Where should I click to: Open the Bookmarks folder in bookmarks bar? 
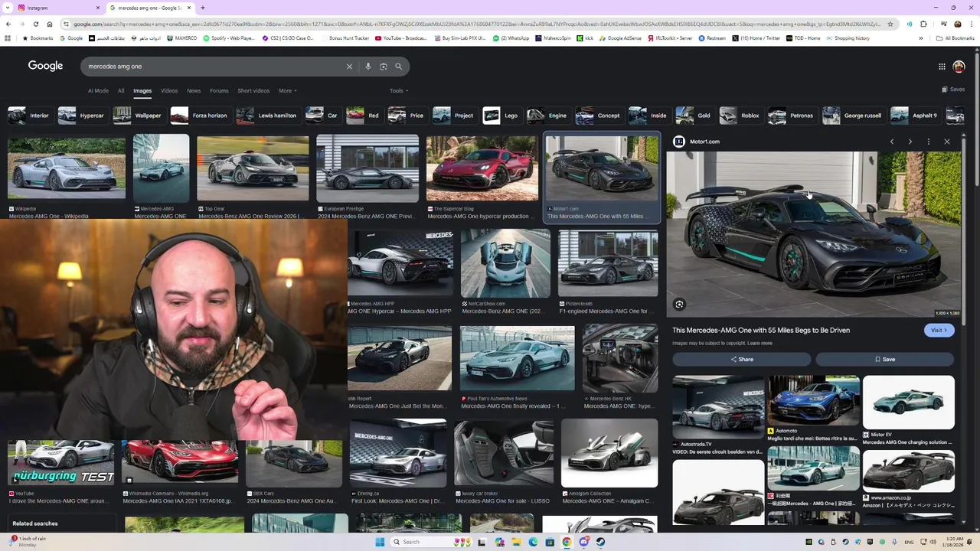click(x=38, y=38)
